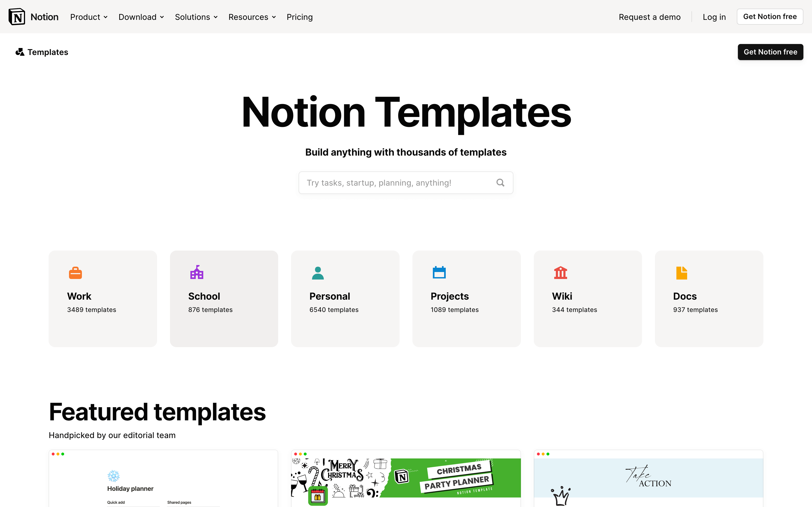Screen dimensions: 812x507
Task: Click Log in link
Action: [x=714, y=16]
